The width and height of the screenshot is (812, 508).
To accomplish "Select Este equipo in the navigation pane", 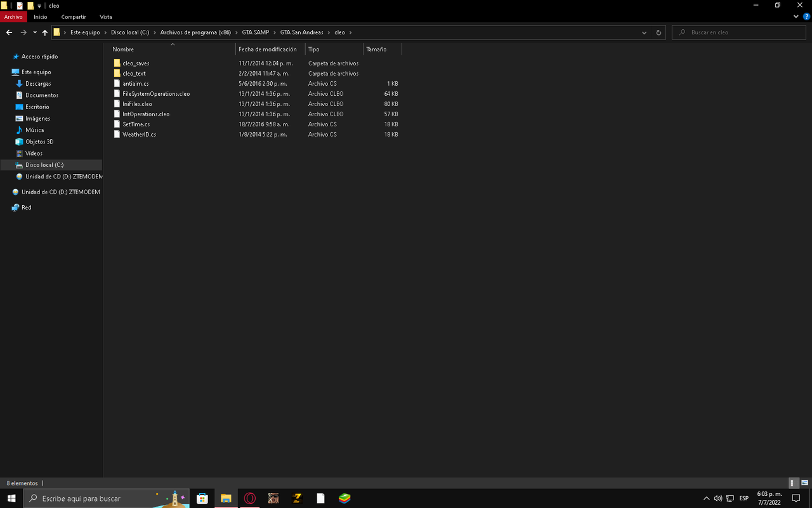I will 36,72.
